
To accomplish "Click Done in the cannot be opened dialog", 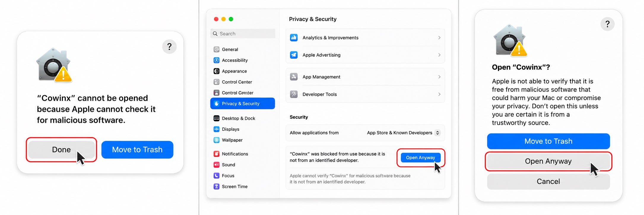I will click(61, 149).
